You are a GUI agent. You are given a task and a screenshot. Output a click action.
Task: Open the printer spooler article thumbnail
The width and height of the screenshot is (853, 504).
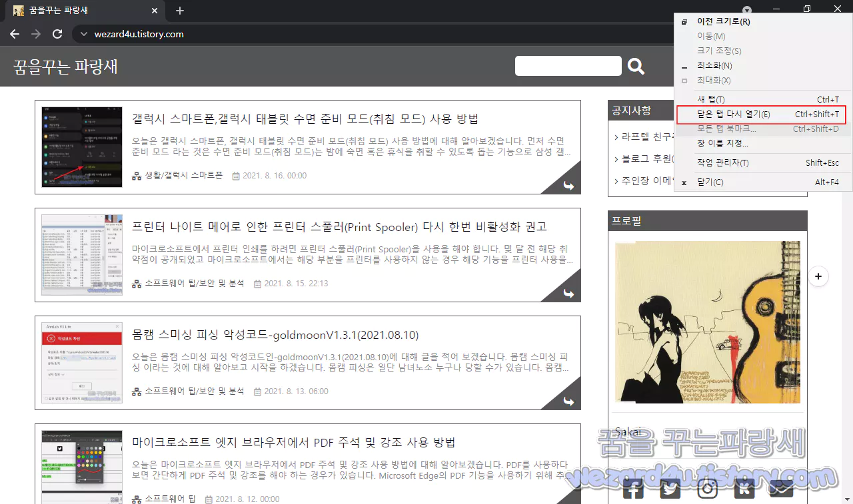tap(82, 255)
